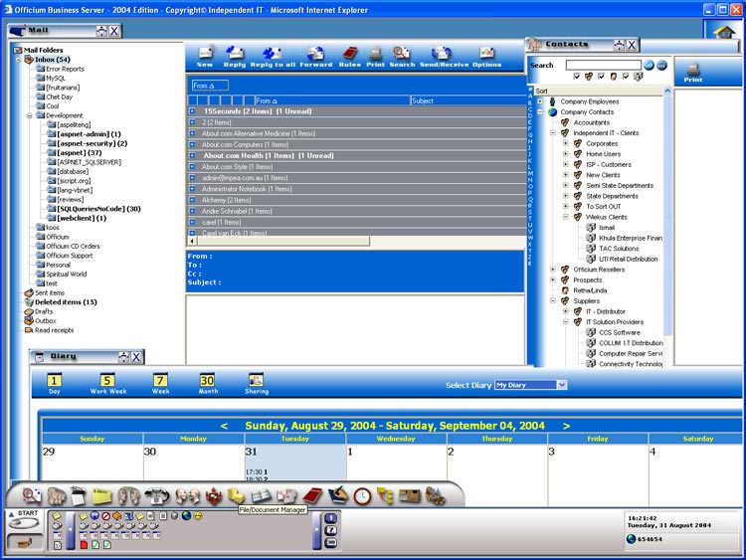Click the Reply icon in the mail toolbar
Screen dimensions: 746x560
tap(234, 56)
